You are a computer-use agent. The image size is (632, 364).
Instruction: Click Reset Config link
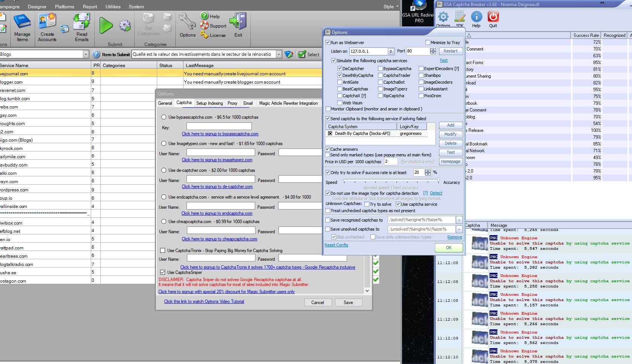336,245
